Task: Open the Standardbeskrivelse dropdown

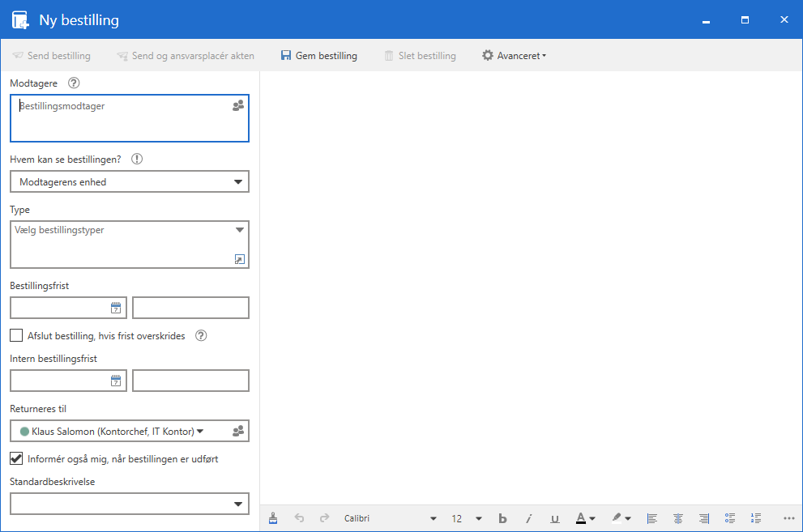Action: 238,504
